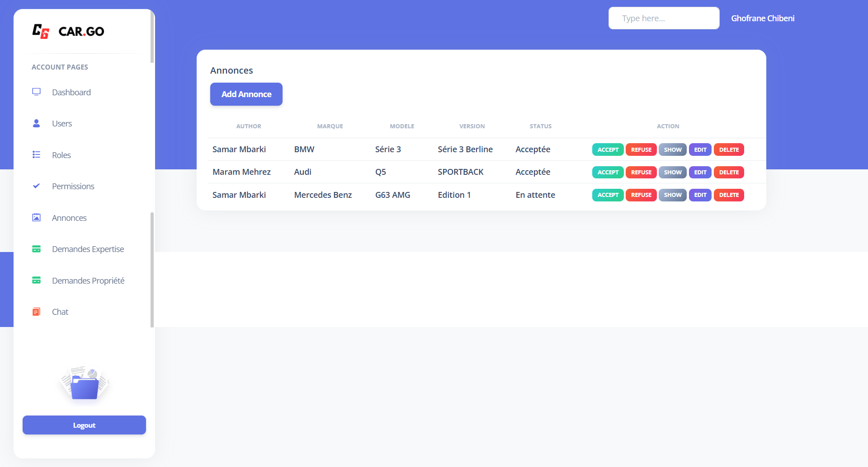868x467 pixels.
Task: Click the 'Mercedes Benz' marque cell
Action: (323, 195)
